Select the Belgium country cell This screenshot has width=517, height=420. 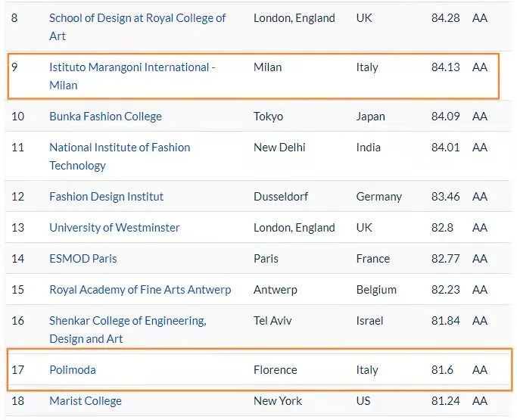(x=376, y=290)
